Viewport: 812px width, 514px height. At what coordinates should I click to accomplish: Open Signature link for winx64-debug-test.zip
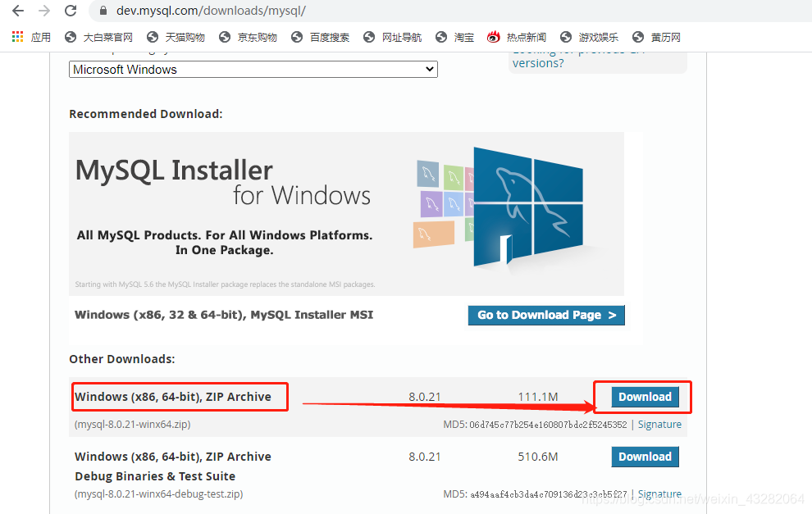click(659, 494)
